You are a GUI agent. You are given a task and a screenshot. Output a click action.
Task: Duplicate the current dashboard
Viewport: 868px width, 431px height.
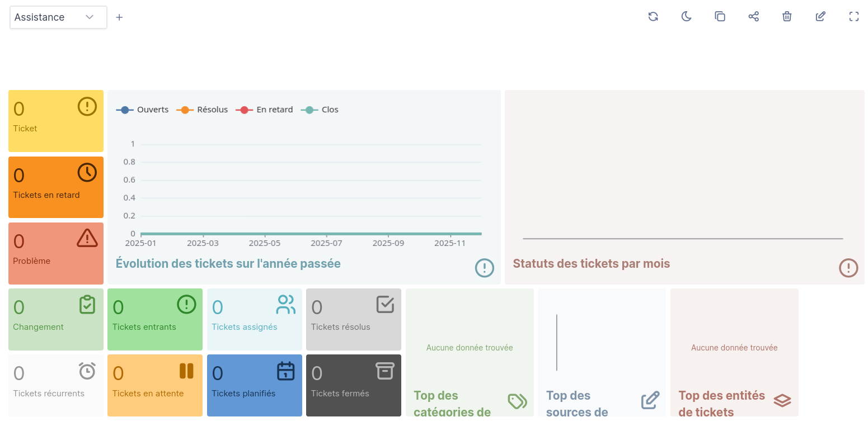point(720,17)
